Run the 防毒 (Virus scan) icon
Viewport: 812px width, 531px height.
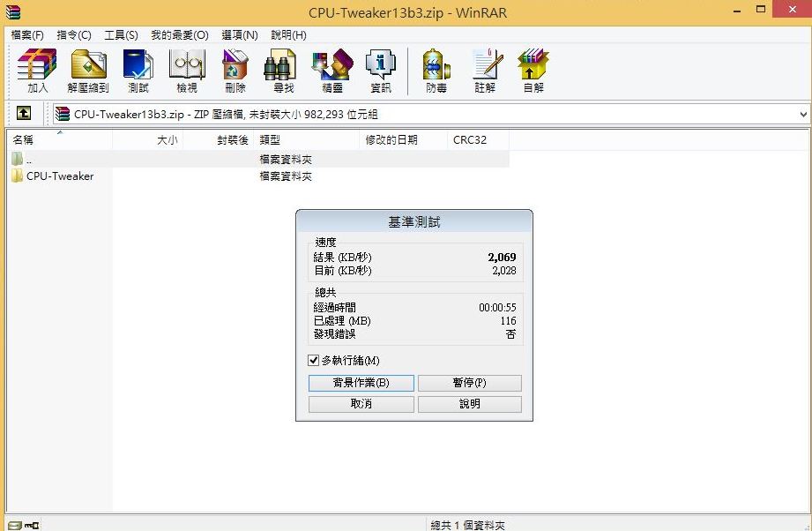tap(436, 71)
